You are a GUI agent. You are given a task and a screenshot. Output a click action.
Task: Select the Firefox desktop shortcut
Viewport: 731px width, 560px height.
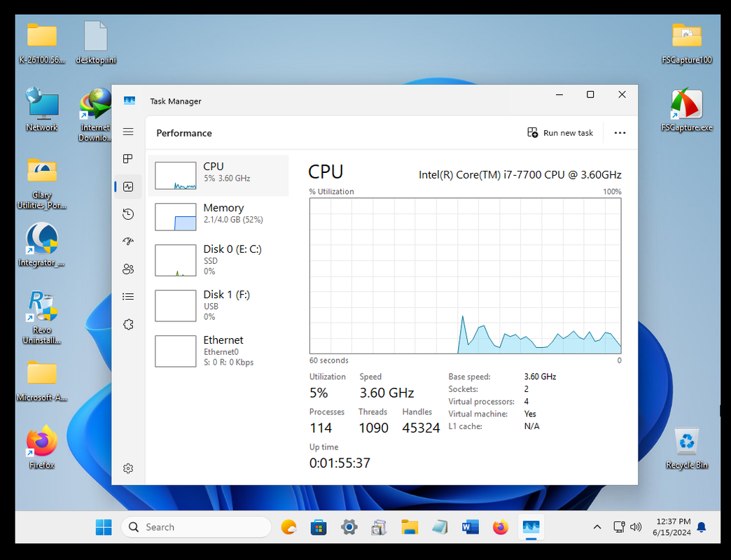point(41,447)
